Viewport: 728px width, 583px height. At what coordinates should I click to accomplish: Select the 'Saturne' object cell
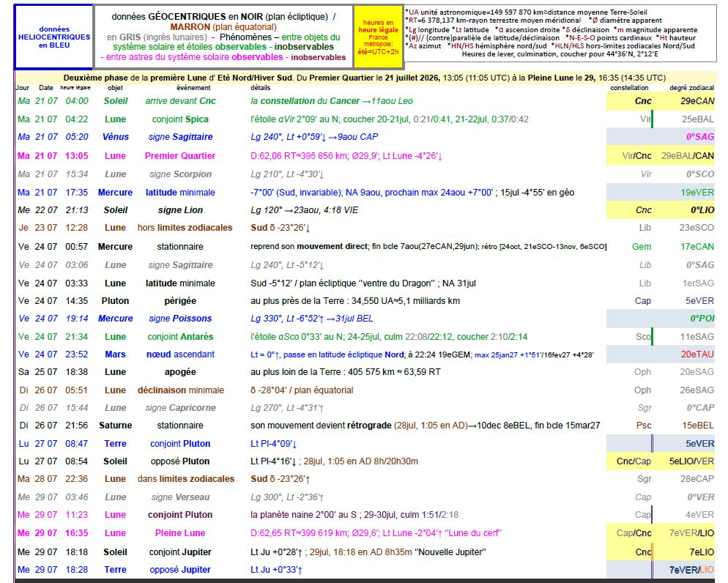click(x=115, y=426)
